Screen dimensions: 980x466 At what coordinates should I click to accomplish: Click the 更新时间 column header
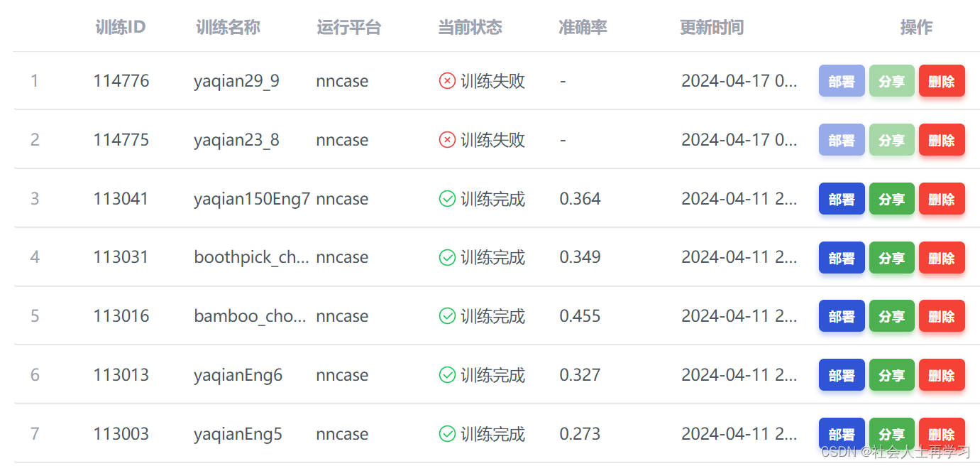click(712, 27)
